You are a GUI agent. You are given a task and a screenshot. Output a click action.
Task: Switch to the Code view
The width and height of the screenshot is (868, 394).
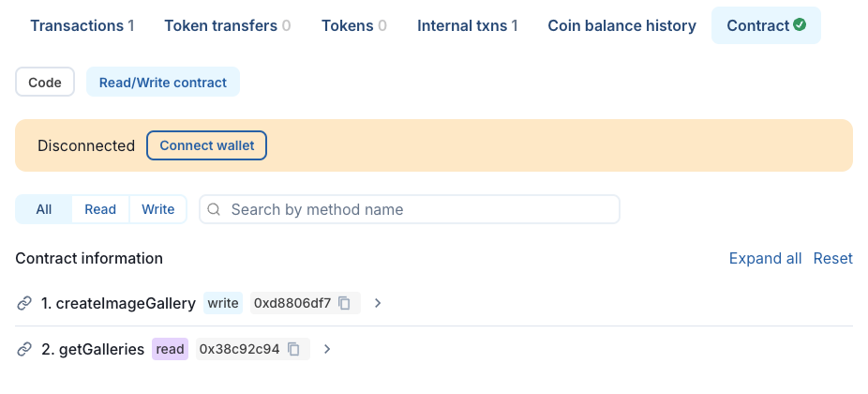[x=45, y=83]
